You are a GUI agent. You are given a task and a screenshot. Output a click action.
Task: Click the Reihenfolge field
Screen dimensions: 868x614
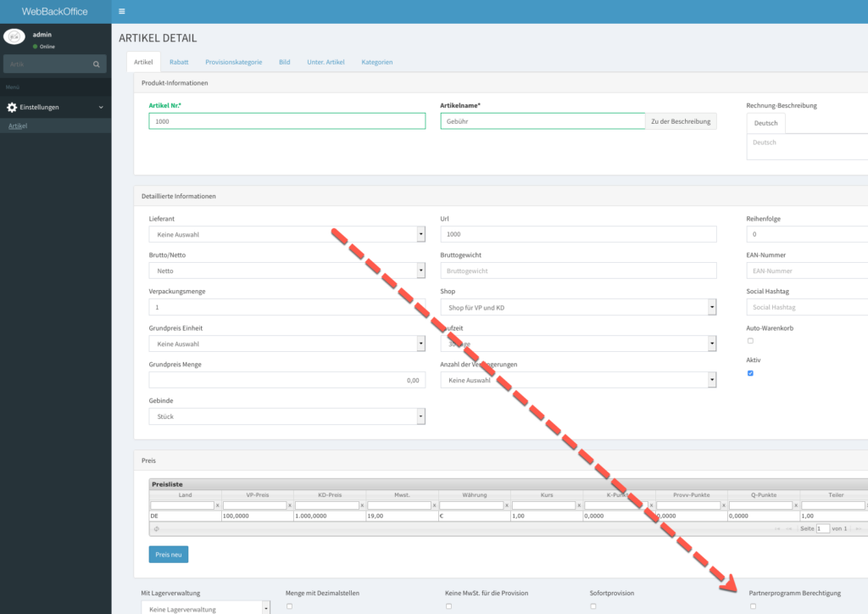pos(807,234)
